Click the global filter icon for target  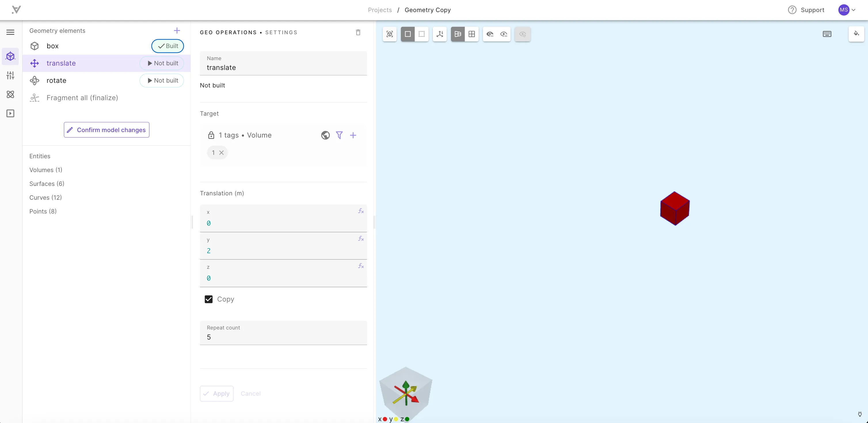click(x=325, y=135)
